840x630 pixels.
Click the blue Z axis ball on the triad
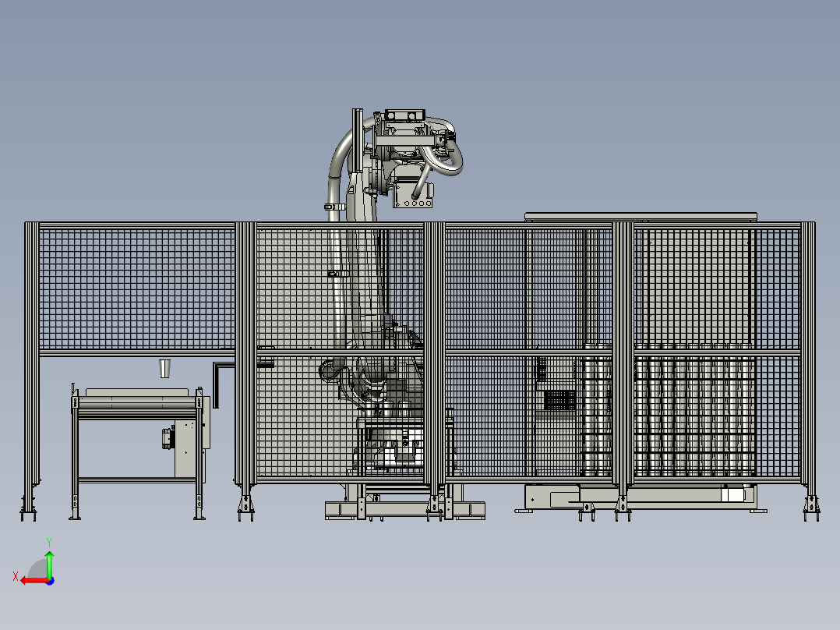[x=51, y=581]
